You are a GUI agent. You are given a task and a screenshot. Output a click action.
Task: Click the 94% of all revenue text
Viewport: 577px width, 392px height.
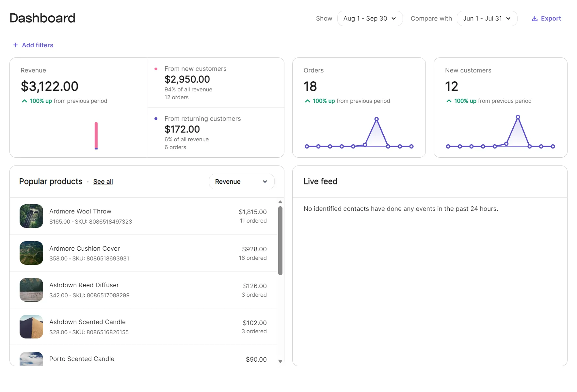188,89
